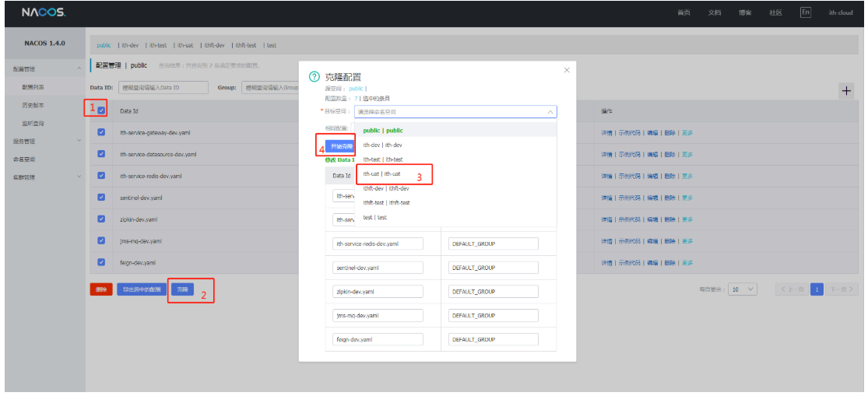Viewport: 868px width, 396px height.
Task: Open 首页 in the top navigation
Action: click(684, 12)
